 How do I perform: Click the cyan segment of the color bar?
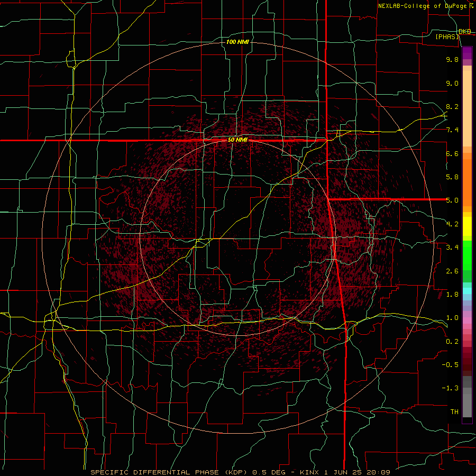point(467,291)
